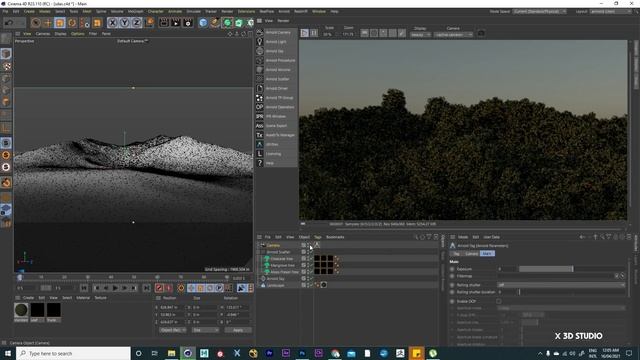Screen dimensions: 640x360
Task: Open the Character menu
Action: (156, 11)
